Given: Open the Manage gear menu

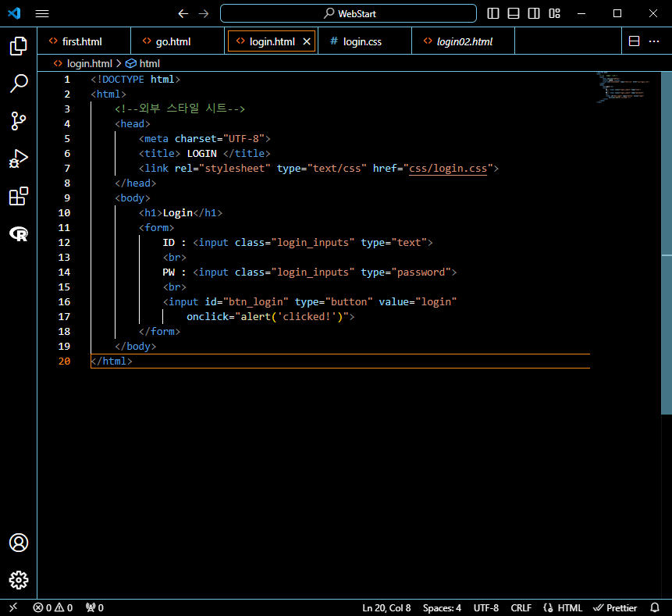Looking at the screenshot, I should click(19, 580).
